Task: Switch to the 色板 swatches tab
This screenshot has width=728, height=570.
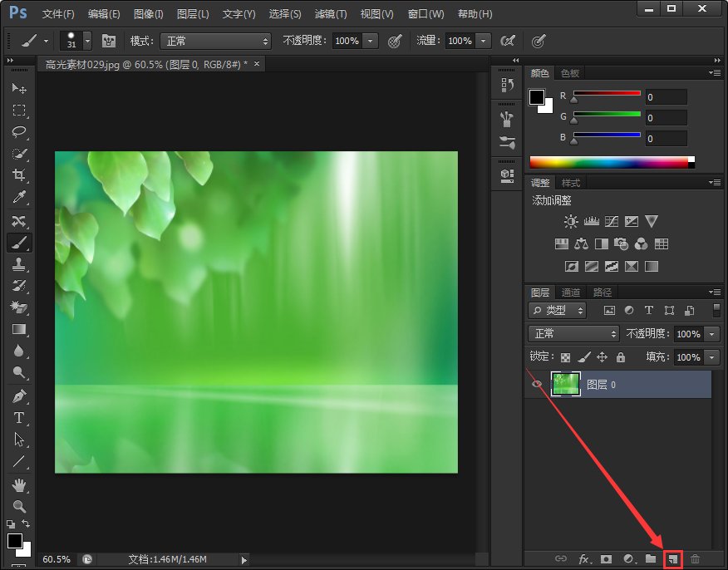Action: tap(570, 73)
